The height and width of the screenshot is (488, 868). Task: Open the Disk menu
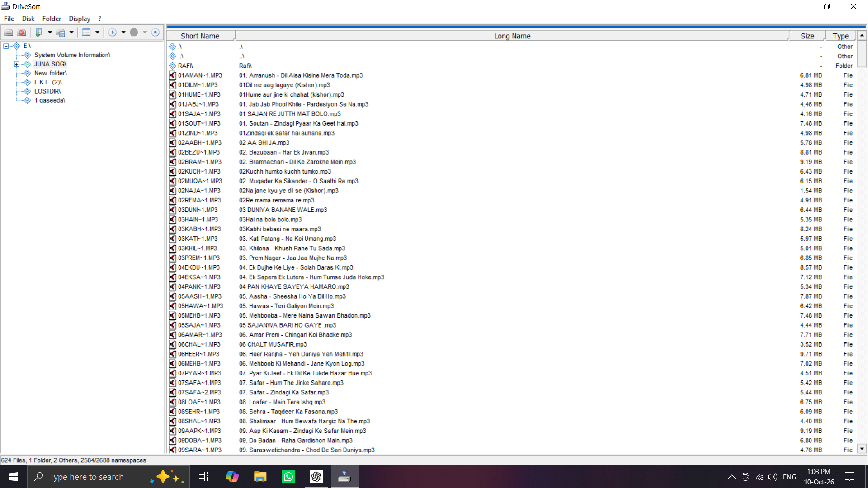28,19
